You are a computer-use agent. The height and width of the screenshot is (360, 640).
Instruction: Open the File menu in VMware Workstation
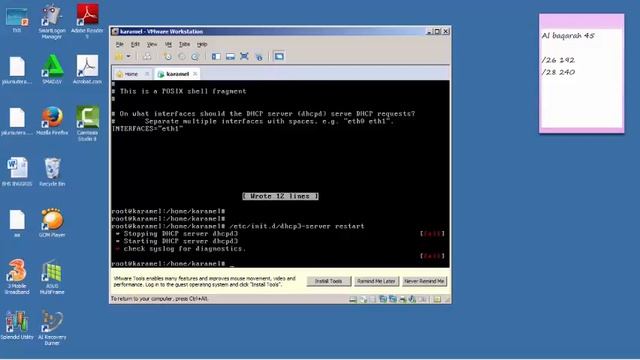click(x=119, y=44)
